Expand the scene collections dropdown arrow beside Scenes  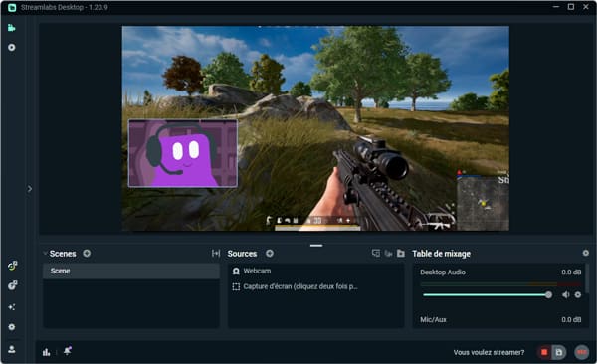(x=45, y=253)
